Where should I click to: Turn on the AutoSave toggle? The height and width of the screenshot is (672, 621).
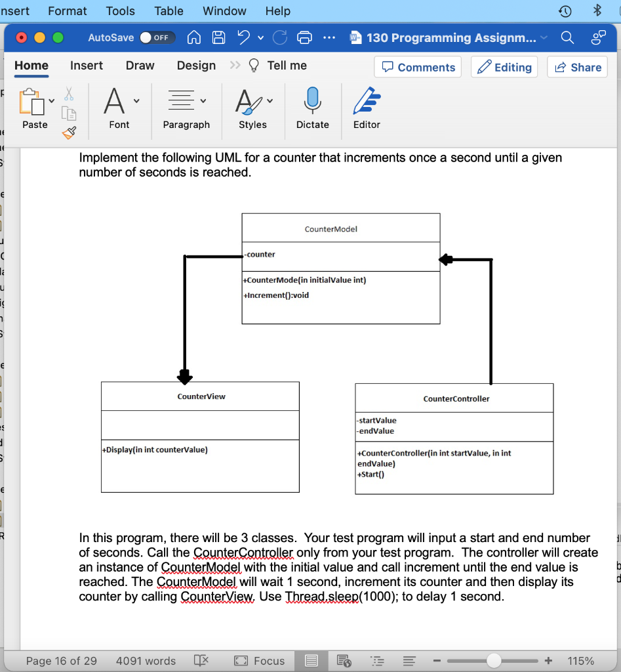coord(157,37)
